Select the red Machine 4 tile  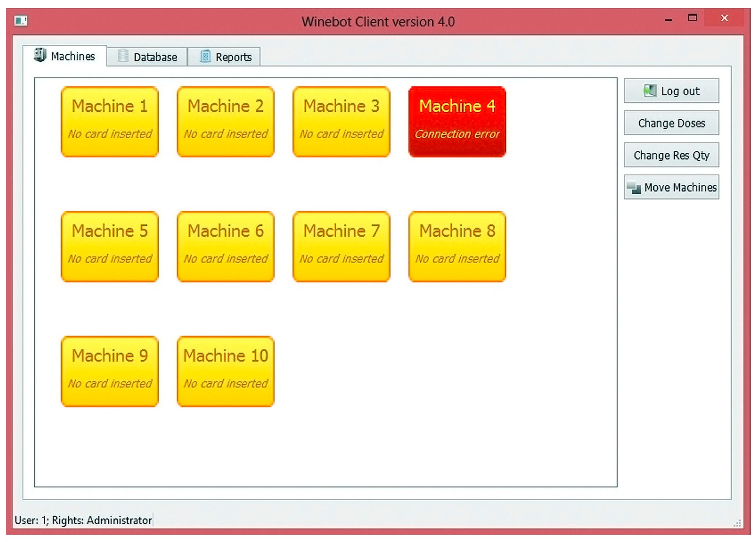pyautogui.click(x=457, y=121)
